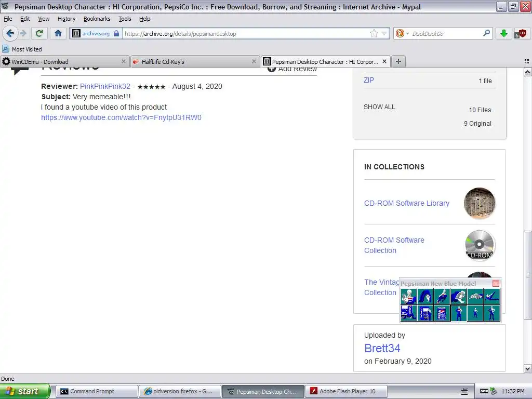Viewport: 532px width, 399px height.
Task: Reload the current page
Action: point(39,33)
